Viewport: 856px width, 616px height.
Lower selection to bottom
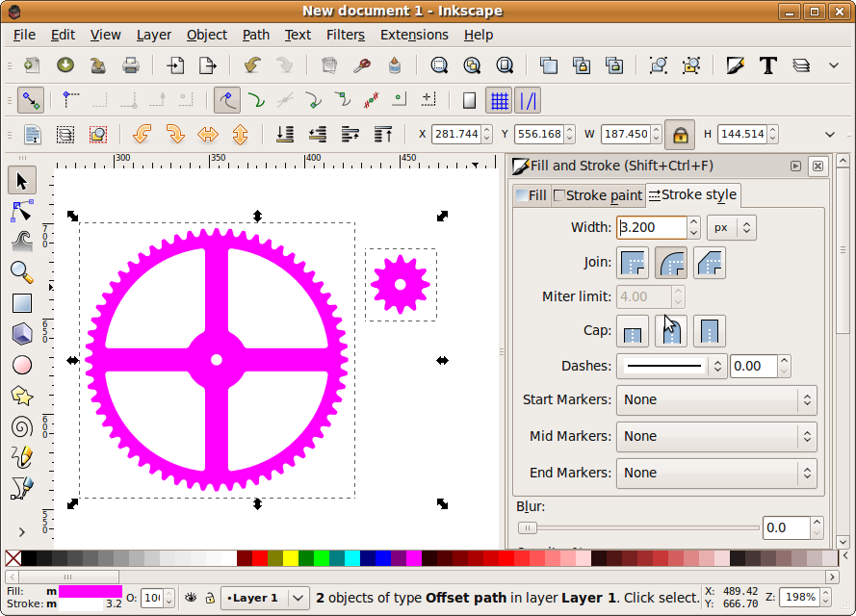pyautogui.click(x=285, y=134)
